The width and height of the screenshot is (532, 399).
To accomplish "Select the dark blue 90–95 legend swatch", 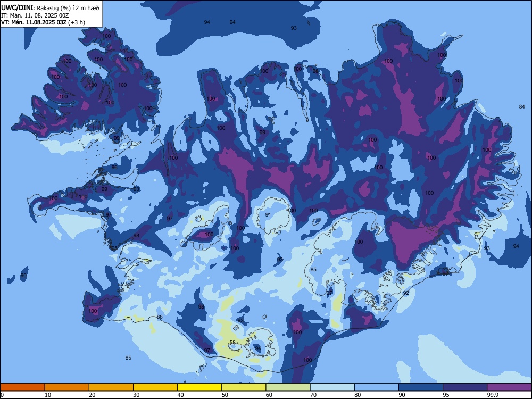I will coord(421,387).
